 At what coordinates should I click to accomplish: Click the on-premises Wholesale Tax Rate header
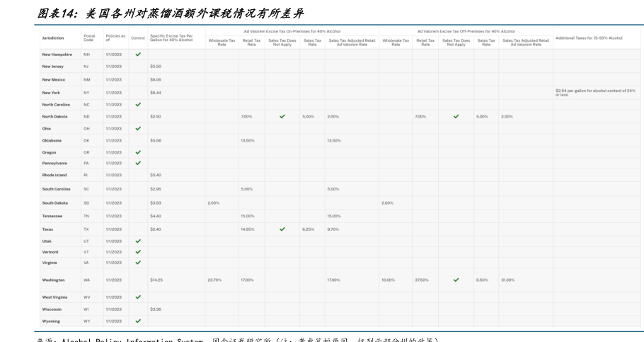(x=222, y=42)
